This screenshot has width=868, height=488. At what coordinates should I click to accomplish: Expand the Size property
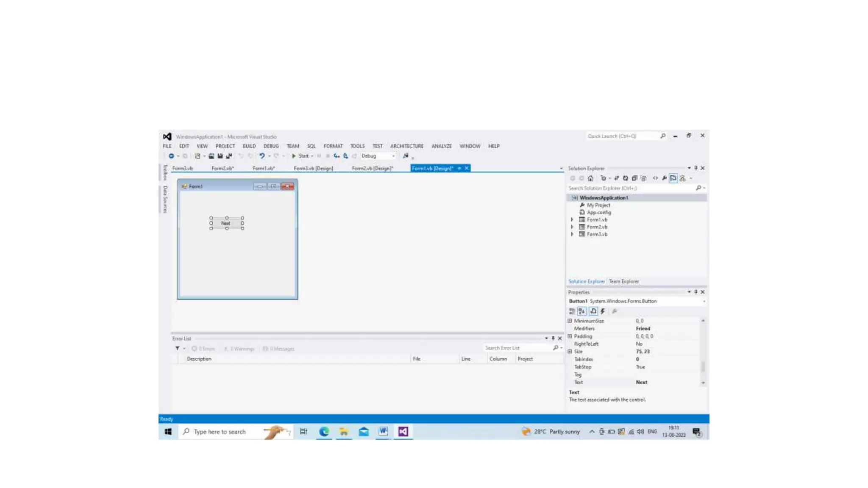570,352
